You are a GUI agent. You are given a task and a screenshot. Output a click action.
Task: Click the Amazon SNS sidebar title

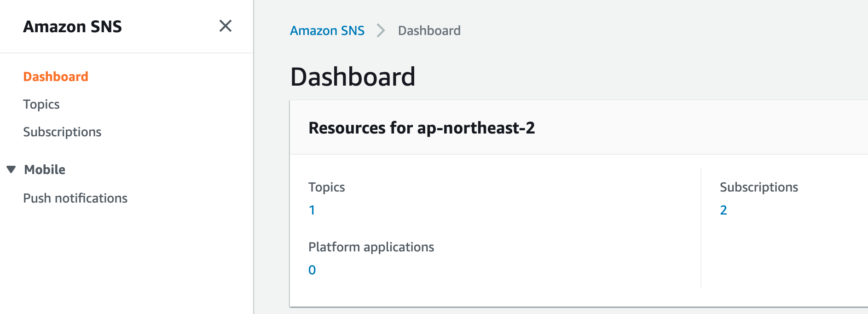coord(73,27)
